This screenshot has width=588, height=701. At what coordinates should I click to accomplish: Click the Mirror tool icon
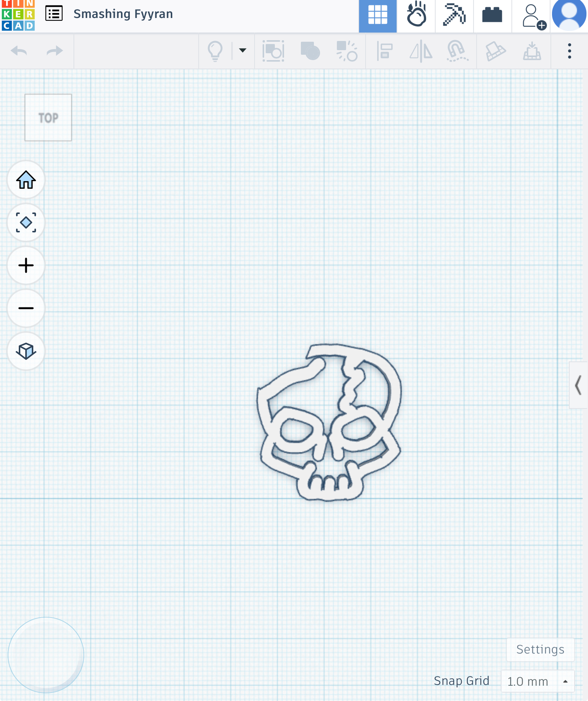click(421, 51)
